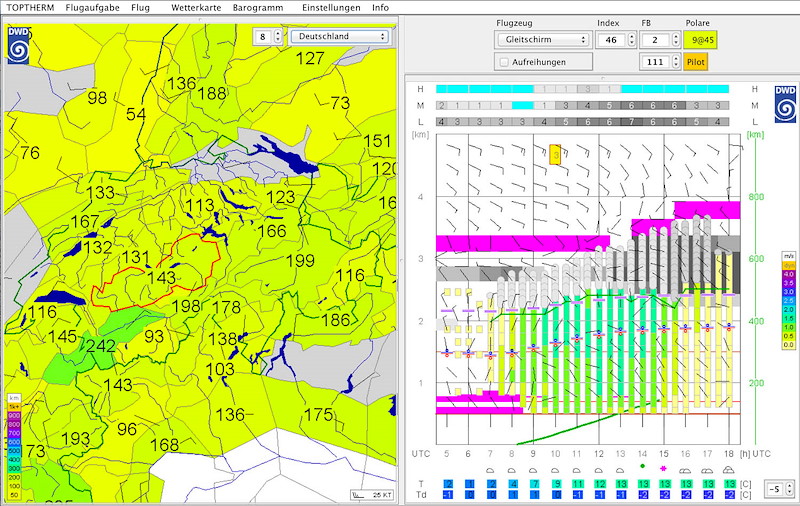
Task: Click the map region labeled 54
Action: click(136, 114)
